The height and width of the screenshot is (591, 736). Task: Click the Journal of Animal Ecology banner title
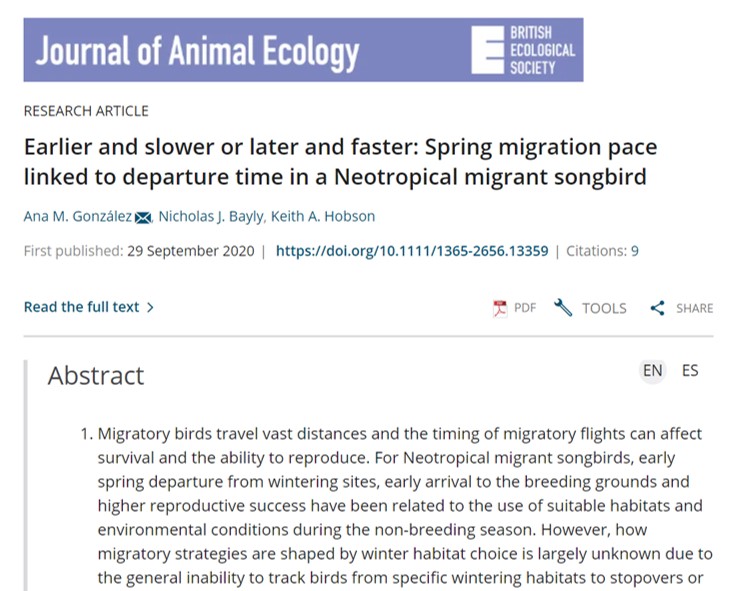click(198, 52)
